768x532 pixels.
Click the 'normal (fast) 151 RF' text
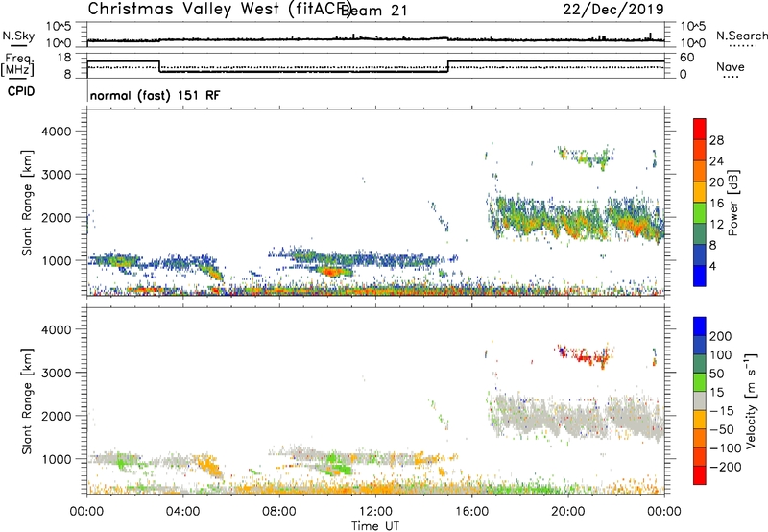point(156,95)
